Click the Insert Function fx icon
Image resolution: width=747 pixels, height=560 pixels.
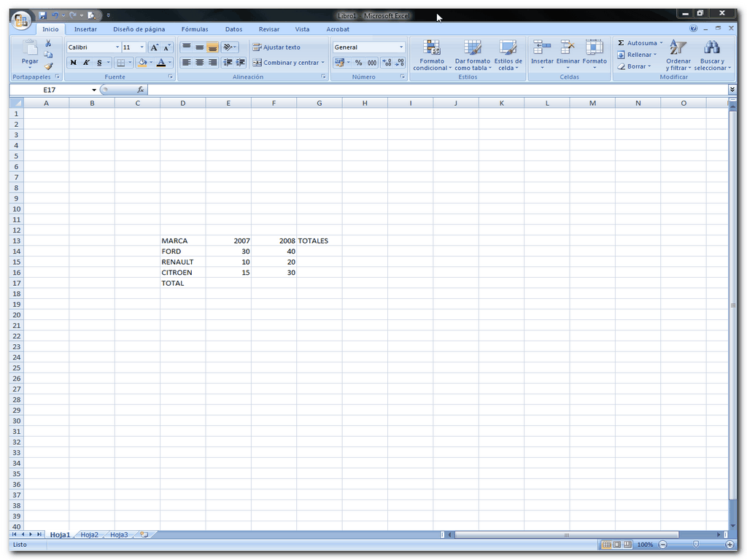141,90
